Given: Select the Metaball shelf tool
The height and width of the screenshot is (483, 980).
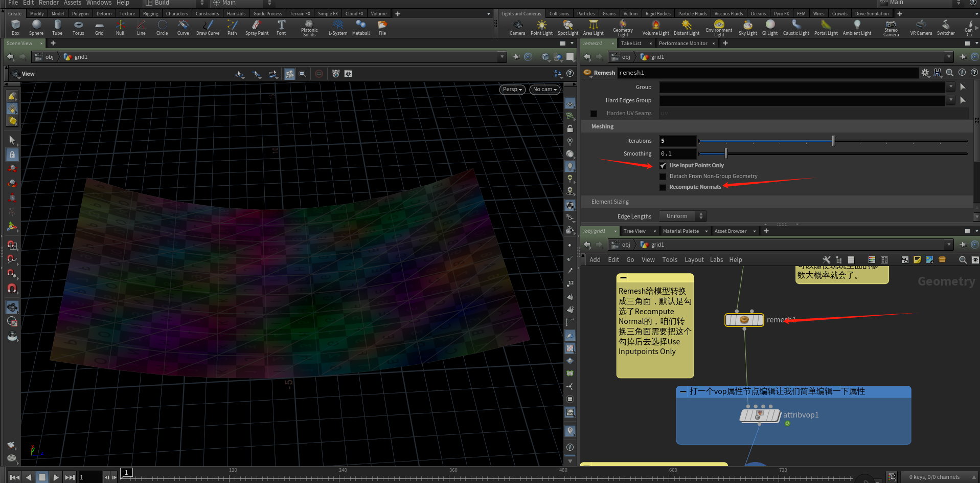Looking at the screenshot, I should tap(361, 27).
